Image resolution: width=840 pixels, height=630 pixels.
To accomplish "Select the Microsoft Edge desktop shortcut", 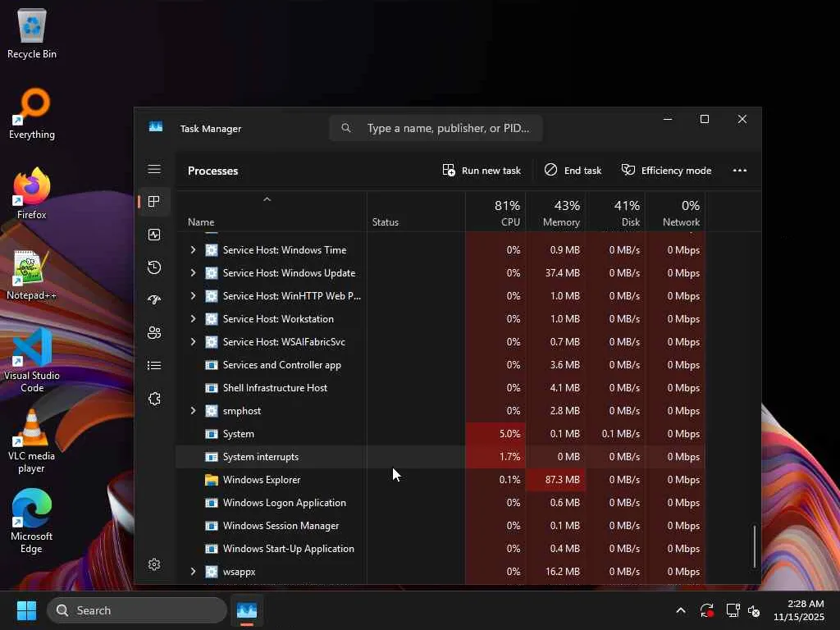I will (x=32, y=521).
